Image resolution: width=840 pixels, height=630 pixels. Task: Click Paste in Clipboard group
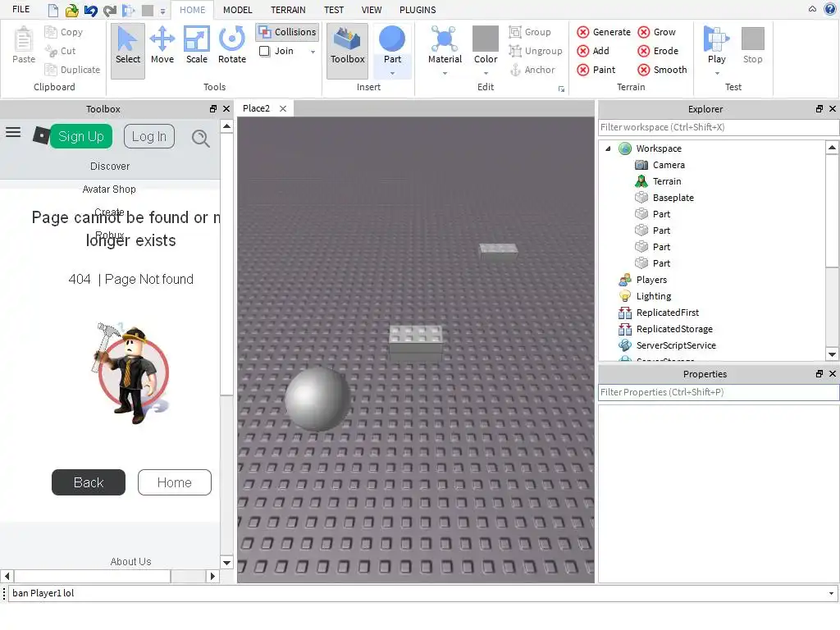pyautogui.click(x=24, y=46)
